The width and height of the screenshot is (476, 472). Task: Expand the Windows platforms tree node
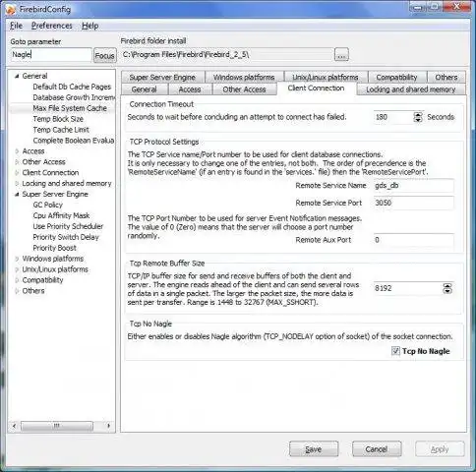click(x=17, y=259)
